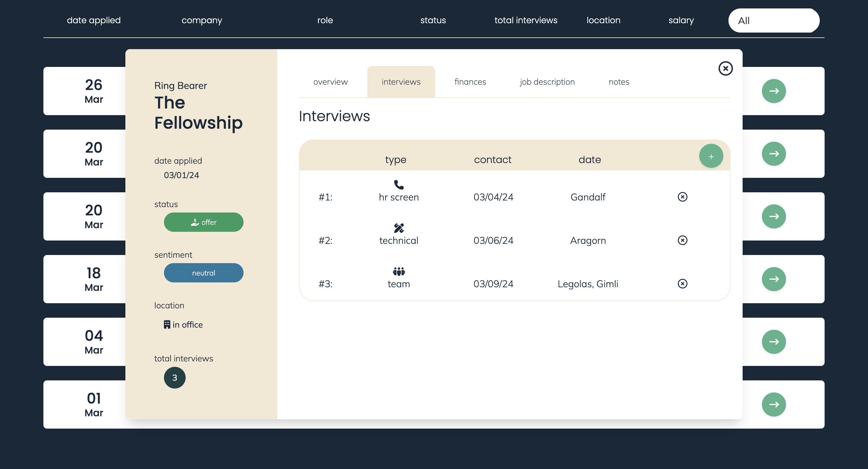Viewport: 868px width, 469px height.
Task: Click the Legolas, Gimli contact cell
Action: coord(588,284)
